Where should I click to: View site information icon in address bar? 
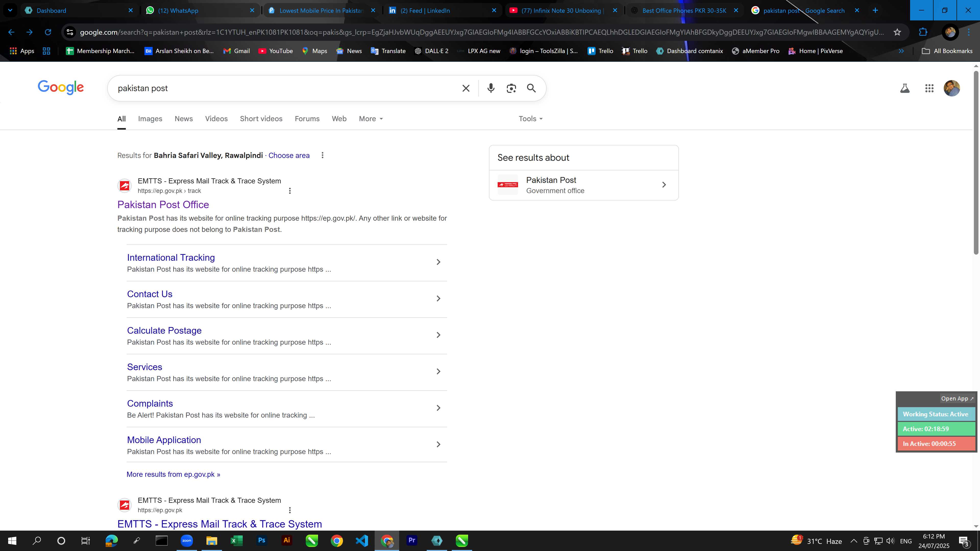click(70, 32)
